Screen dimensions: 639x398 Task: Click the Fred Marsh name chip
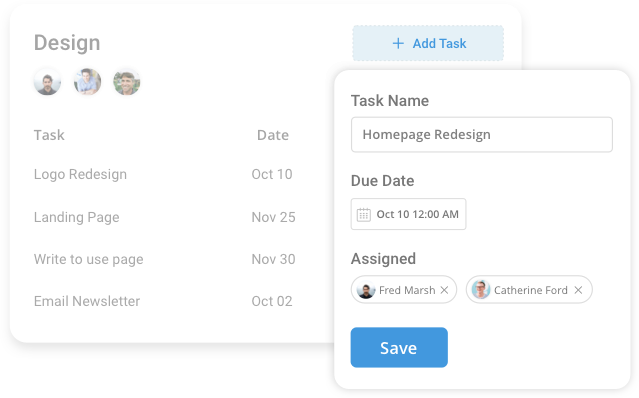[x=404, y=290]
